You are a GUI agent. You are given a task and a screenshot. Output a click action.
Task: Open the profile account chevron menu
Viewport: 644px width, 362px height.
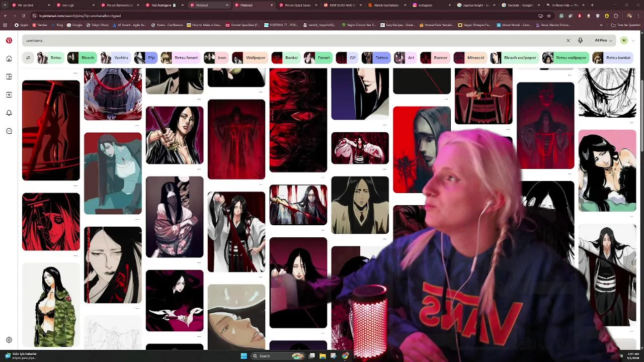point(633,41)
